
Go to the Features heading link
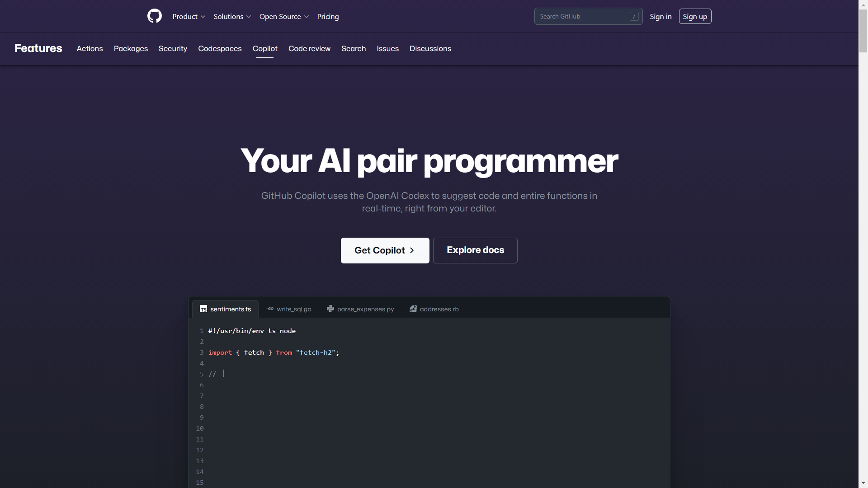click(x=38, y=48)
